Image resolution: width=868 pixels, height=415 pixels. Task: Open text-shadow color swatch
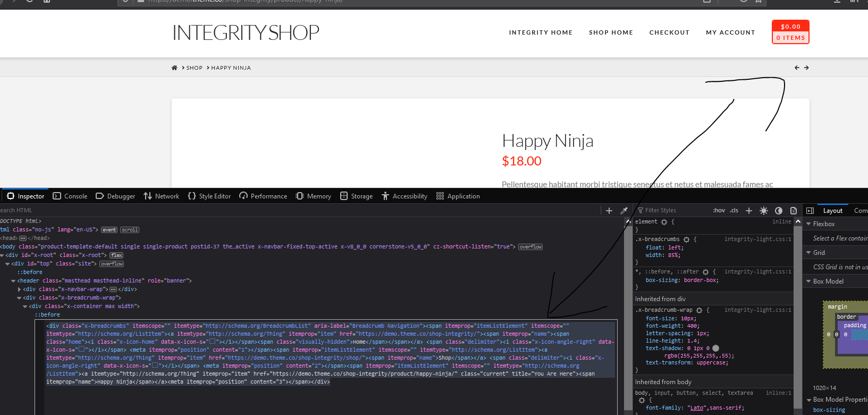pos(715,348)
